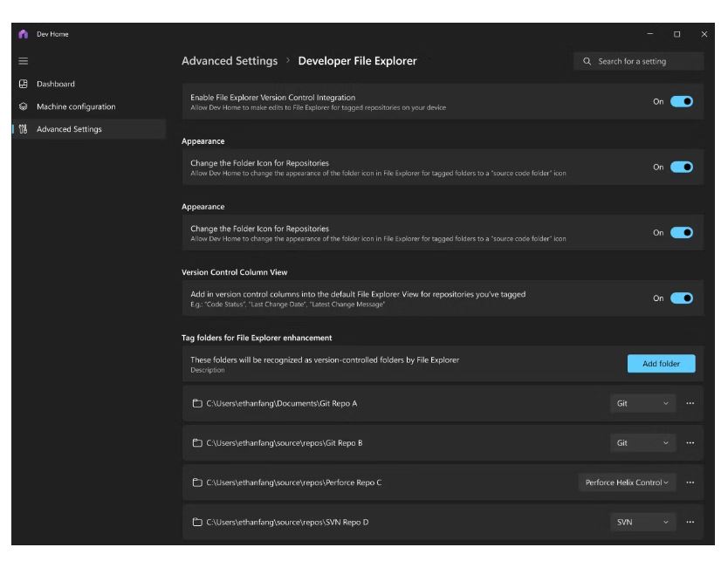Viewport: 728px width, 561px height.
Task: Click folder icon beside Git Repo A
Action: (197, 403)
